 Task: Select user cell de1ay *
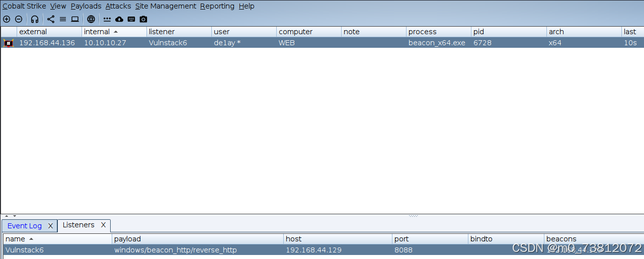[244, 43]
